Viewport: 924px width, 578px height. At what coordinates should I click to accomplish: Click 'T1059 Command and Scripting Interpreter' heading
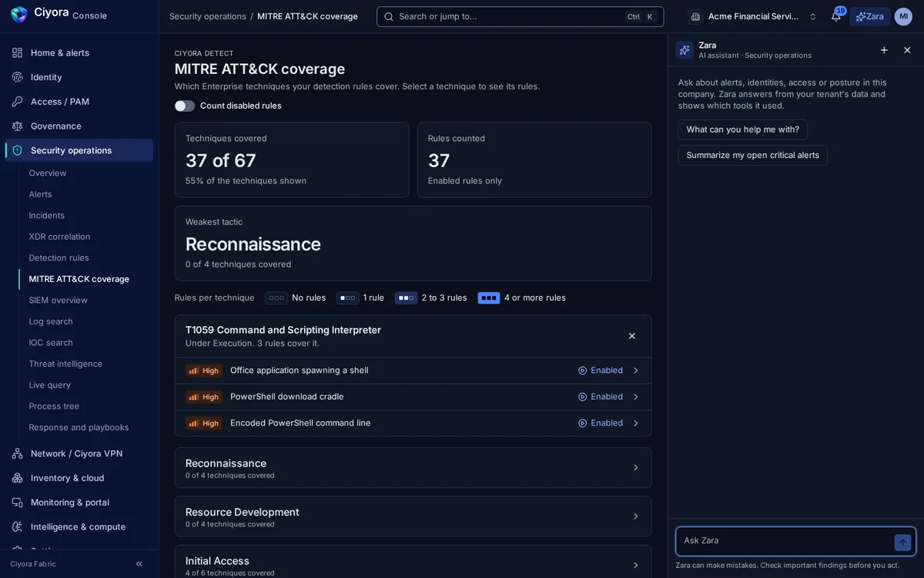pos(283,330)
